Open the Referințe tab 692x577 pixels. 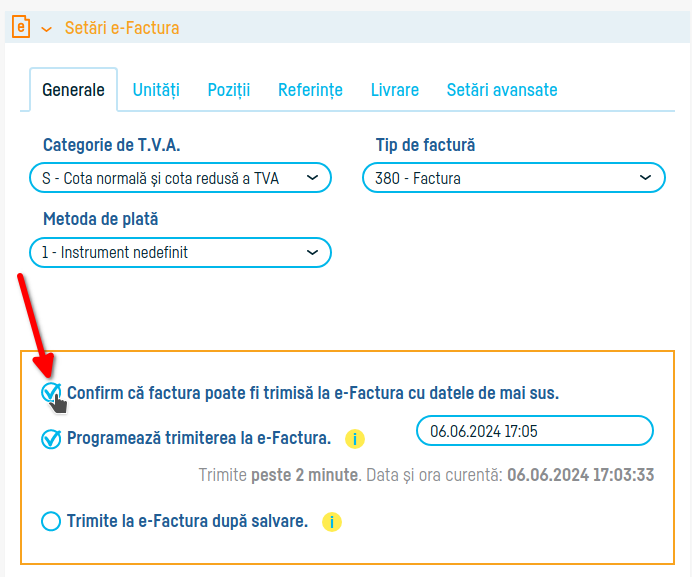(310, 90)
